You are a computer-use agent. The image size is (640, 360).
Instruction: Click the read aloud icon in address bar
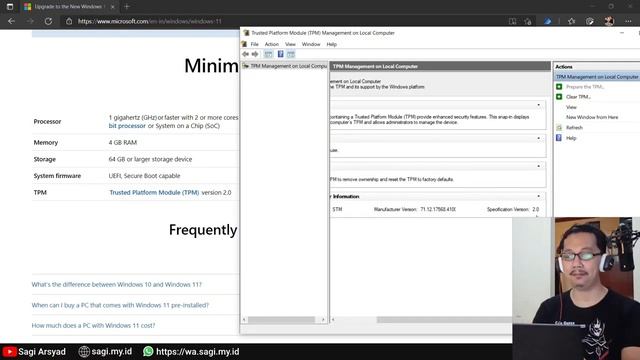pos(528,21)
